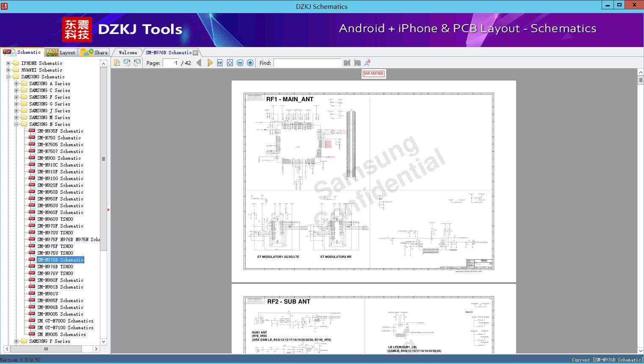The image size is (644, 364).
Task: Click the DZKJ red logo in banner
Action: (x=77, y=29)
